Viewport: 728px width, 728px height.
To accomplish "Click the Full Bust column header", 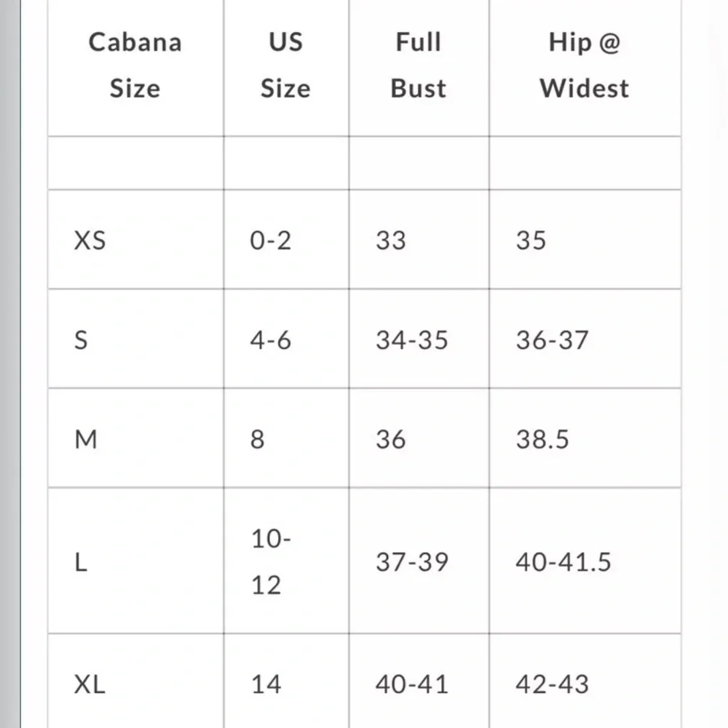I will tap(419, 65).
